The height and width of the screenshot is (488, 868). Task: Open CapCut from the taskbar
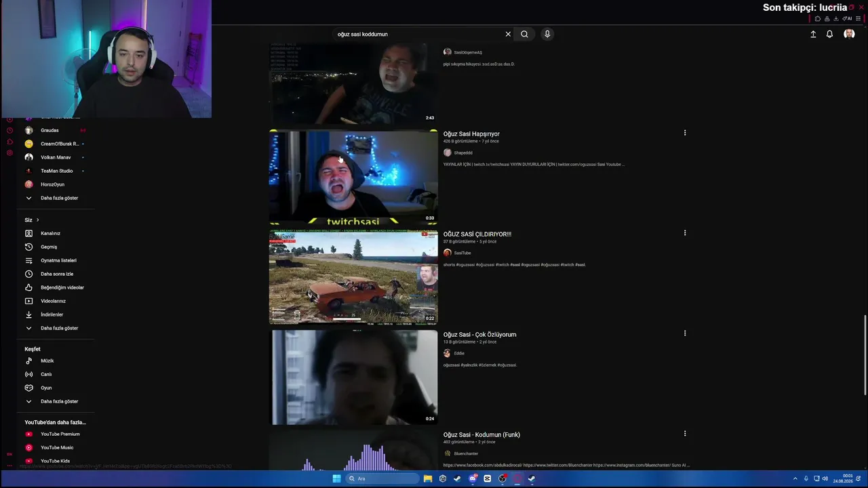pyautogui.click(x=487, y=479)
